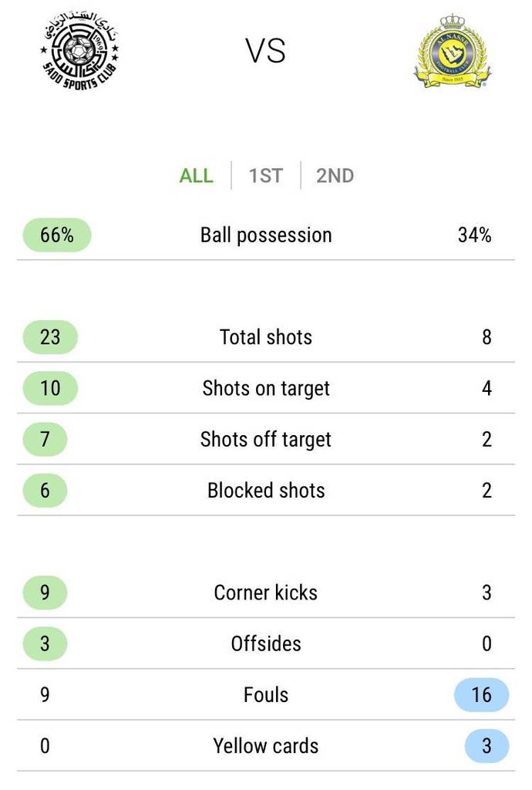Viewport: 532px width, 790px height.
Task: Select the Offsides row label
Action: [x=266, y=644]
